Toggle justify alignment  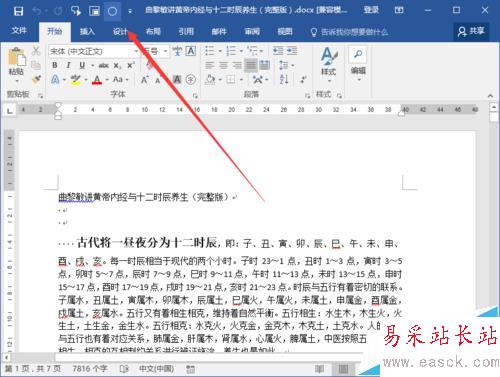point(251,65)
